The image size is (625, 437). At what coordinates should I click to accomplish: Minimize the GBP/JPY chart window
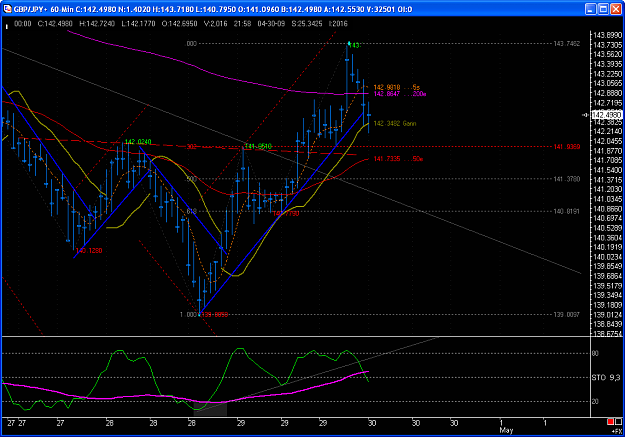coord(591,9)
